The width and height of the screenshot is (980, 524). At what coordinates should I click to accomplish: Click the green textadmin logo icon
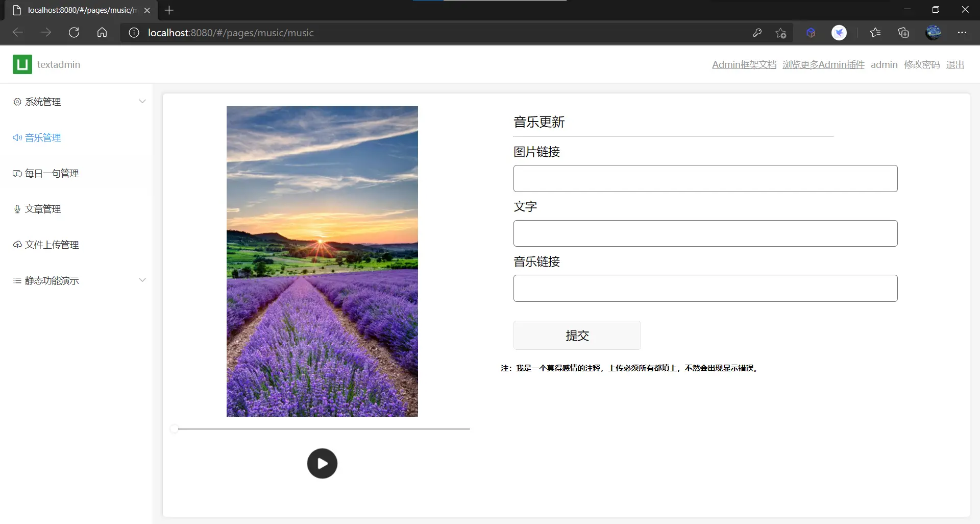(x=22, y=64)
